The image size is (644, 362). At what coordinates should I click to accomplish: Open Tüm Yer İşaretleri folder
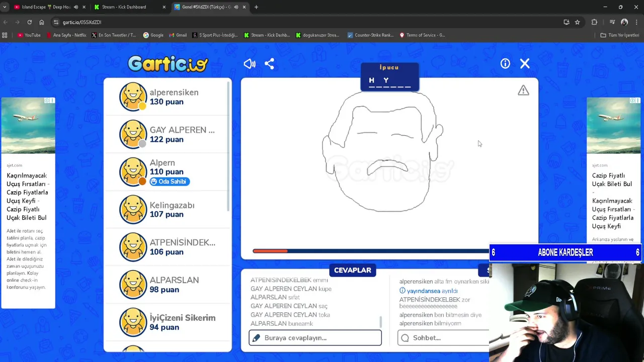pyautogui.click(x=620, y=35)
